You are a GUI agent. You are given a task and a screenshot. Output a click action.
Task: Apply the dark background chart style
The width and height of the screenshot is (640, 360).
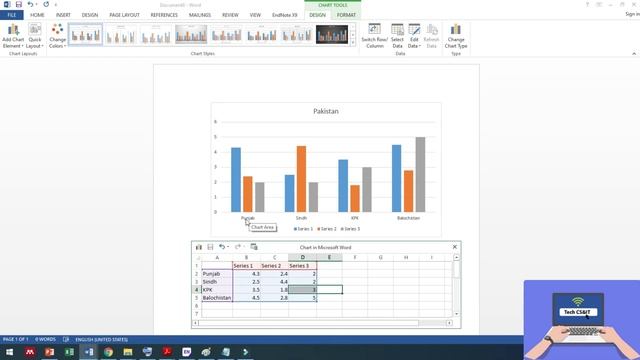click(332, 34)
